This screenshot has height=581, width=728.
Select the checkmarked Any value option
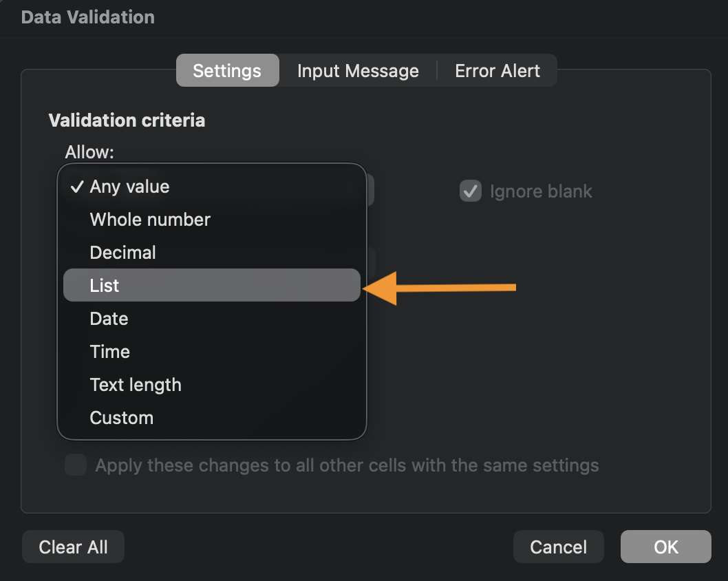129,187
